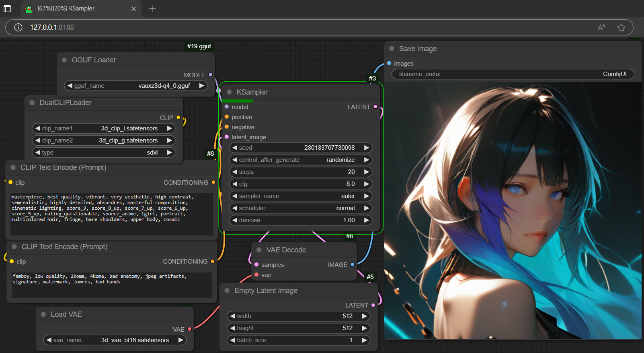Decrease denoise with the left arrow
644x353 pixels.
click(x=235, y=220)
